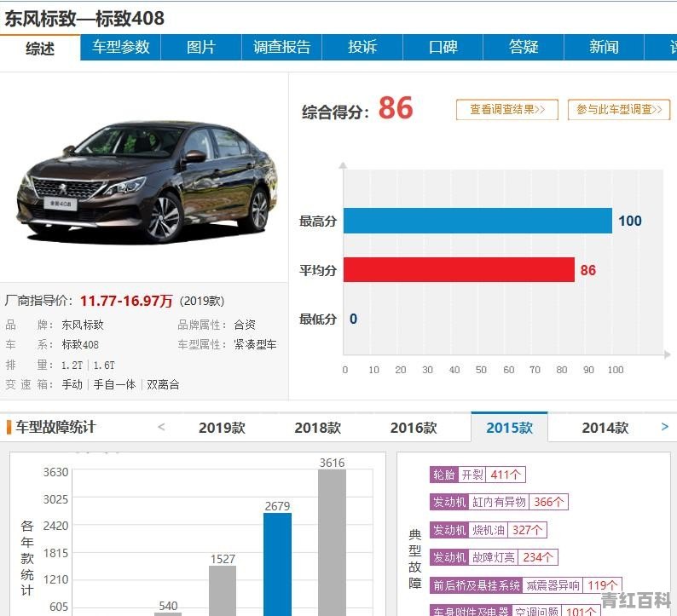Click the 车型故障统计 section heading
Image resolution: width=677 pixels, height=616 pixels.
55,427
